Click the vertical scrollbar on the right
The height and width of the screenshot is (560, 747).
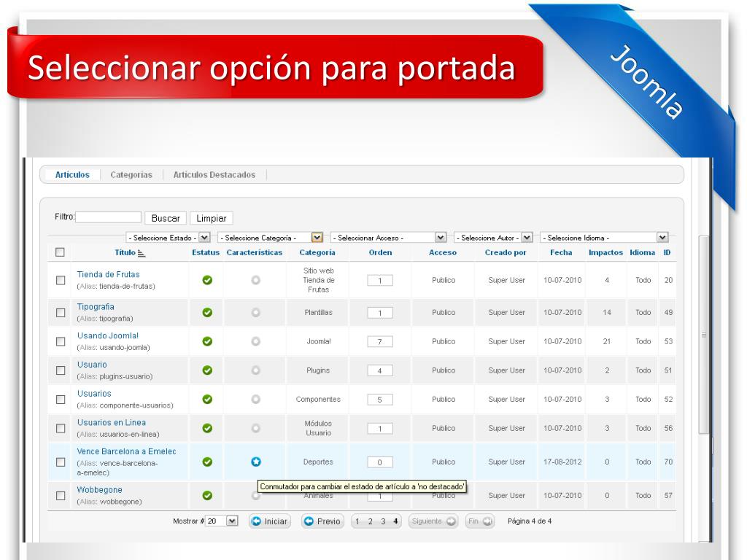pos(704,335)
